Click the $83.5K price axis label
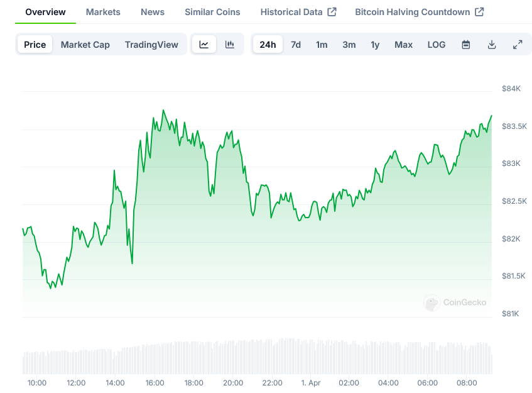The image size is (532, 393). (x=514, y=126)
